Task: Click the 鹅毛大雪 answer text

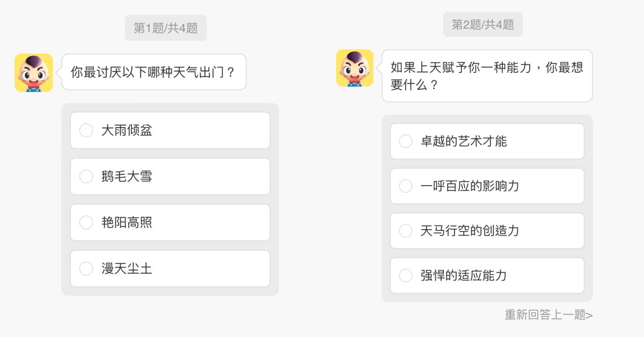Action: pos(127,177)
